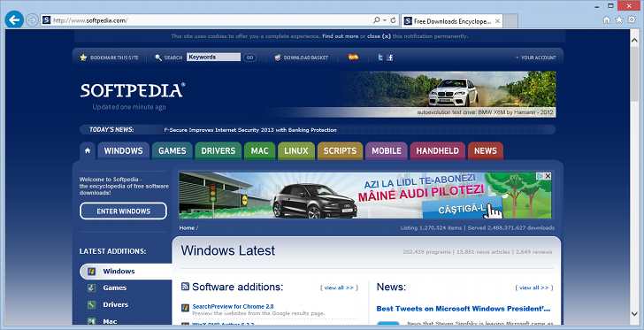The height and width of the screenshot is (330, 644).
Task: Select Windows in Latest Additions list
Action: (126, 272)
